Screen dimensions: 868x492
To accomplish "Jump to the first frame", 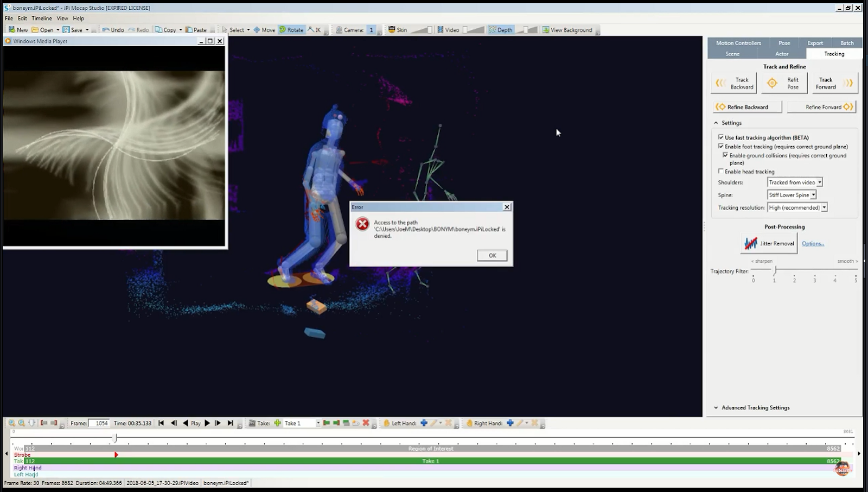I will coord(161,423).
